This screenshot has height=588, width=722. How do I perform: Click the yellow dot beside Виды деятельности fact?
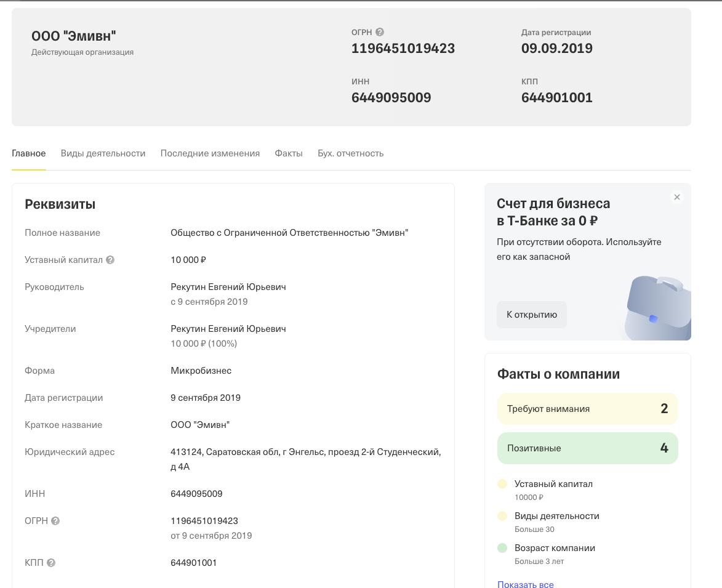tap(502, 516)
